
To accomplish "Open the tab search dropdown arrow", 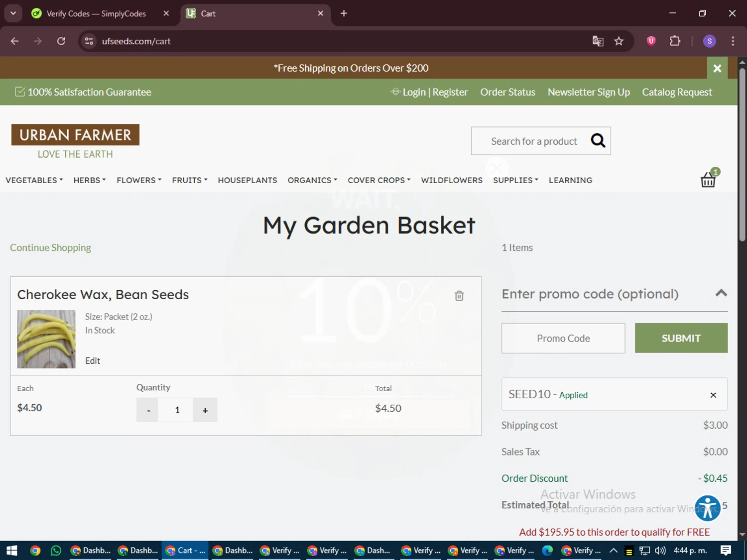I will (x=13, y=13).
